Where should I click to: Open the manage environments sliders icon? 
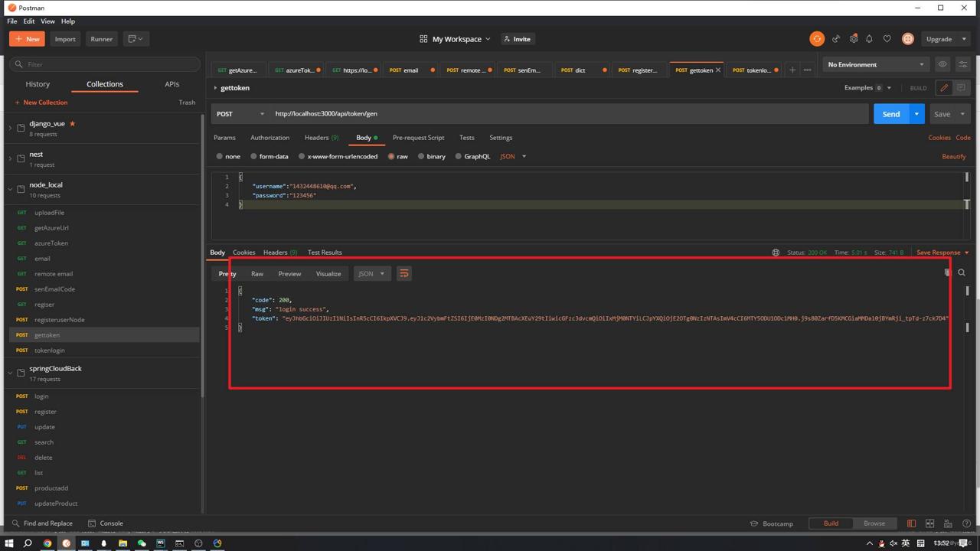coord(962,64)
